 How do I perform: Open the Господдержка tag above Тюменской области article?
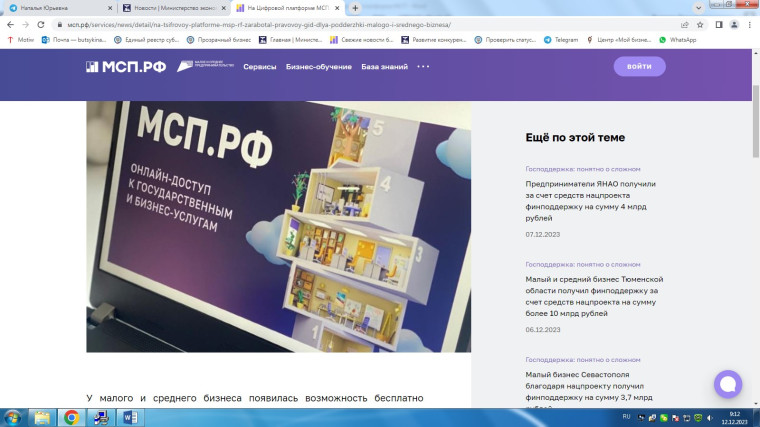[x=583, y=265]
